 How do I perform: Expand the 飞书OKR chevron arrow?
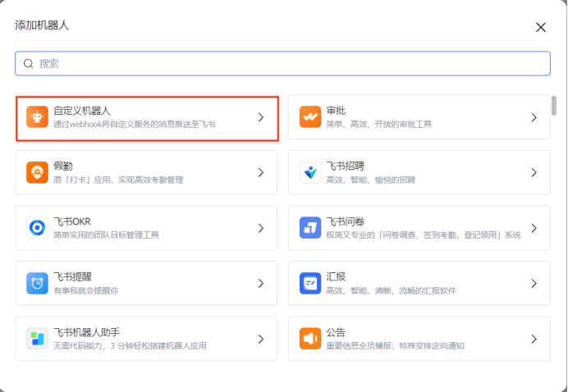point(261,228)
